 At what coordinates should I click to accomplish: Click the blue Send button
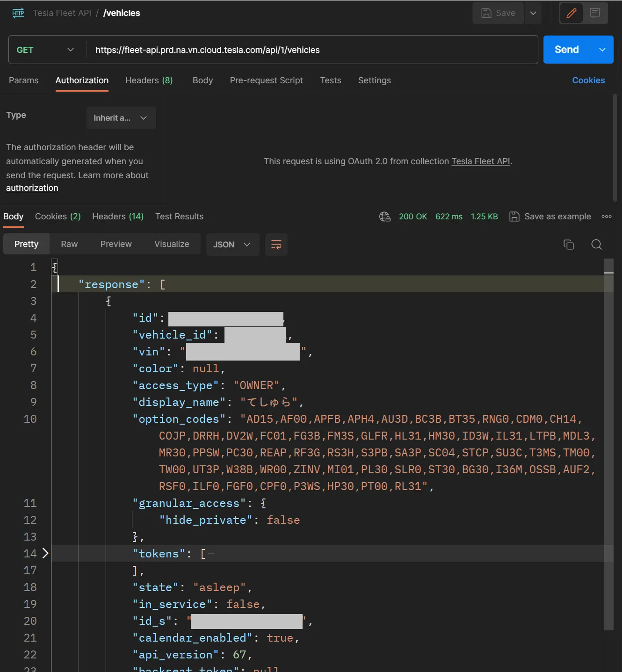point(566,50)
